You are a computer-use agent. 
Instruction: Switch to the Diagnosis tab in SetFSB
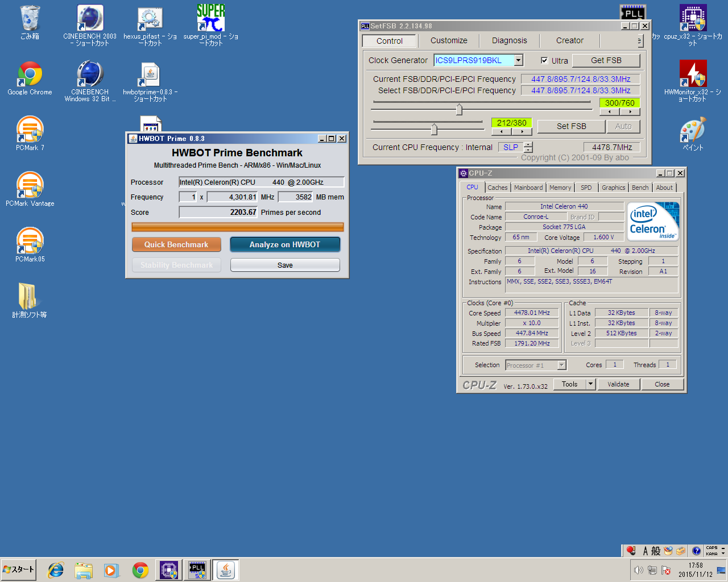(510, 40)
